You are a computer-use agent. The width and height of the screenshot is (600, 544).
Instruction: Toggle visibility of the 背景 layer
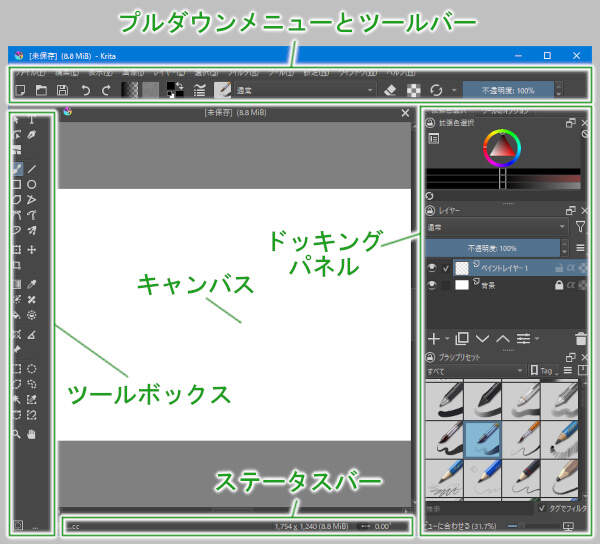tap(431, 286)
